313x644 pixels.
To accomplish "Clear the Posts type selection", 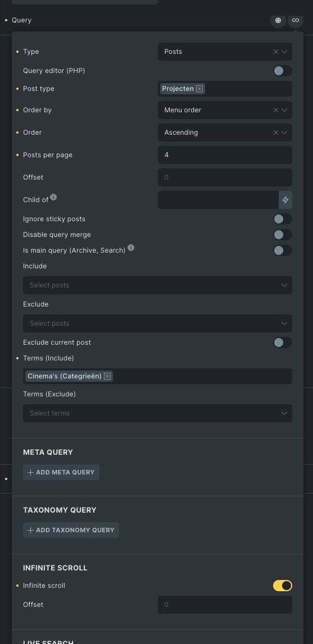I will point(275,52).
